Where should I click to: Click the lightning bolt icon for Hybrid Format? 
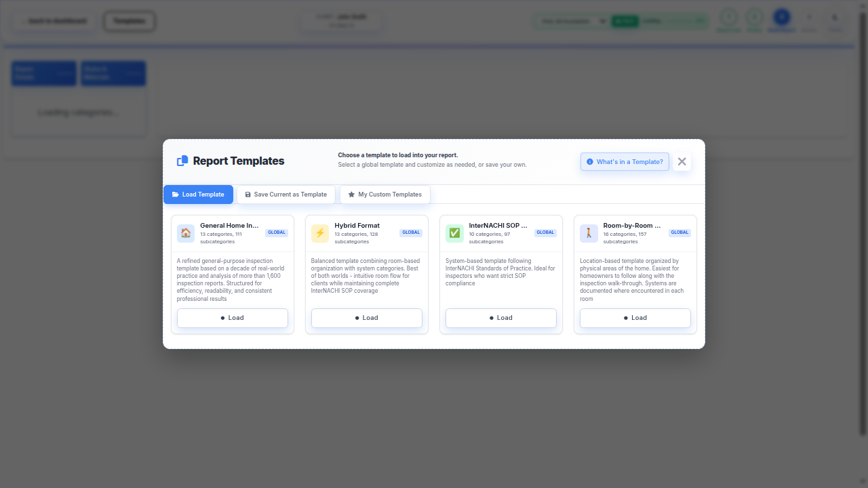(320, 233)
